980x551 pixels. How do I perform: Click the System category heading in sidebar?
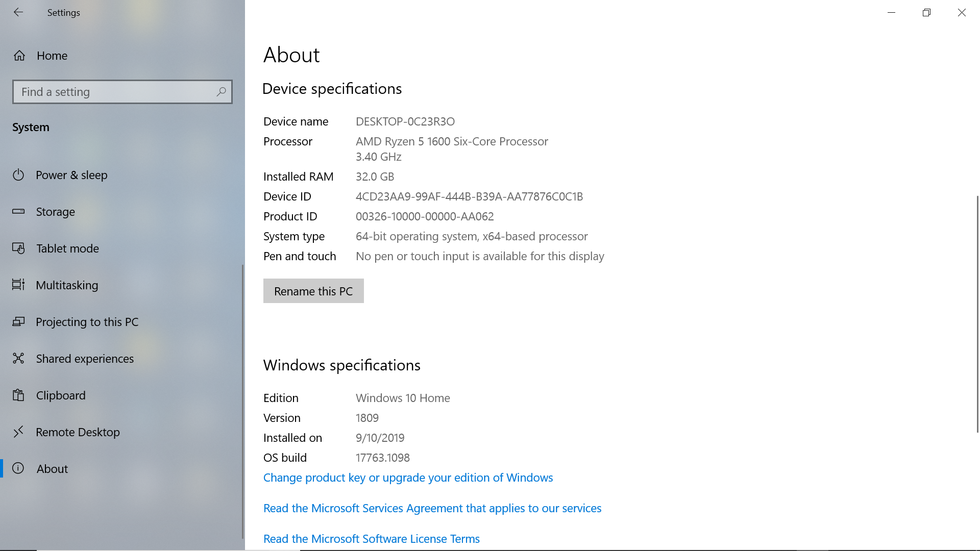point(31,127)
